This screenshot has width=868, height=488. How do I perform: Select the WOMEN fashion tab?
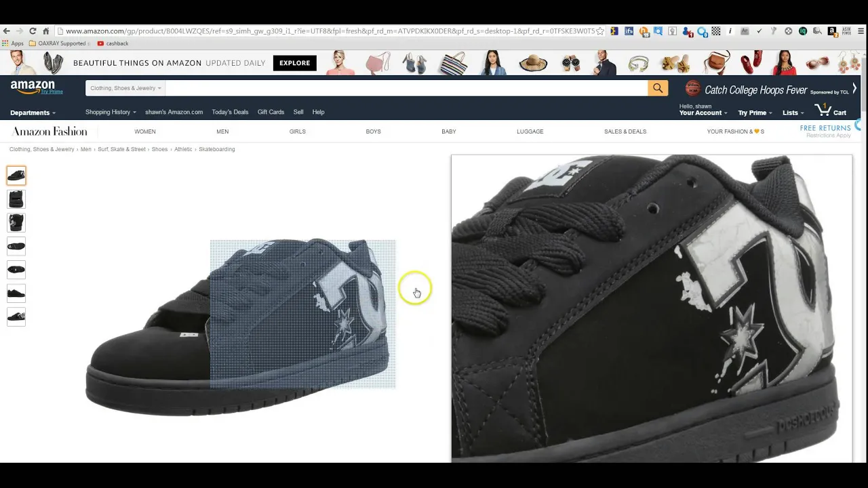145,131
